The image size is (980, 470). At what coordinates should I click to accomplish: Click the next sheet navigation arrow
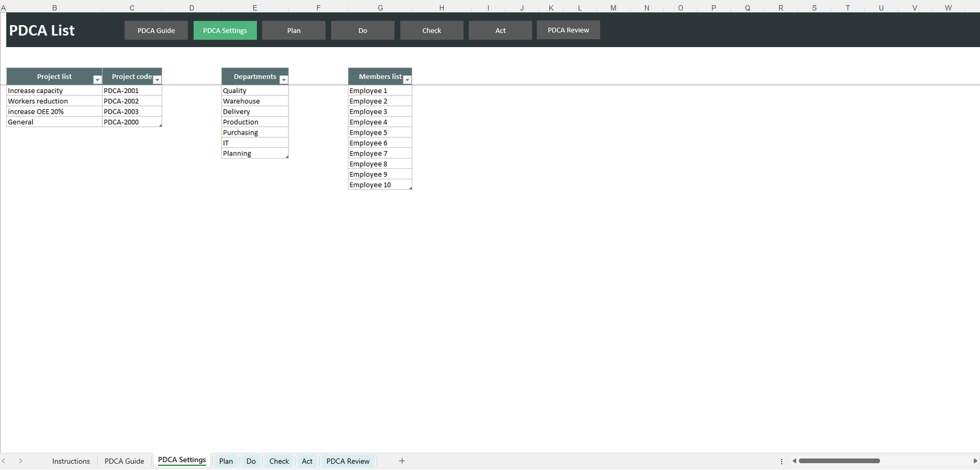point(20,461)
